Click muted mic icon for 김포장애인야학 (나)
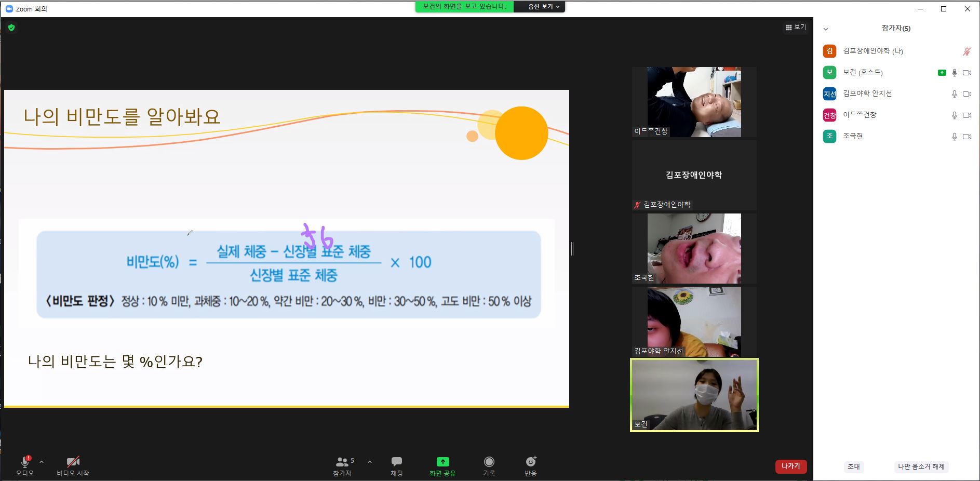Screen dimensions: 980x481 pyautogui.click(x=966, y=51)
